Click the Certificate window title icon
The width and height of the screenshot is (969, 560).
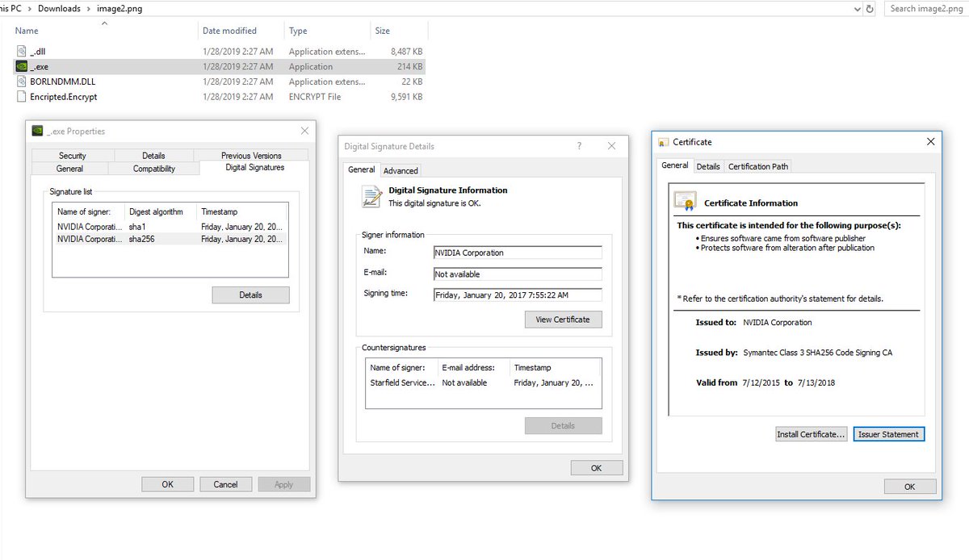[x=663, y=142]
